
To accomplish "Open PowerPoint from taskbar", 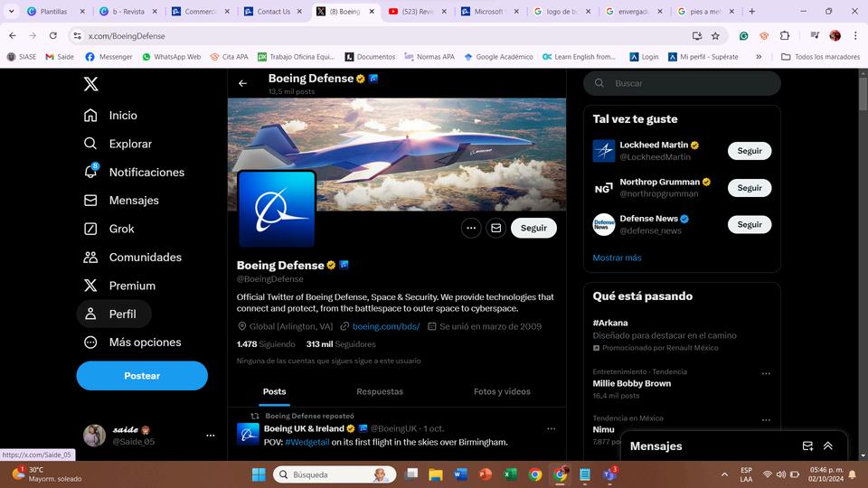I will point(486,474).
